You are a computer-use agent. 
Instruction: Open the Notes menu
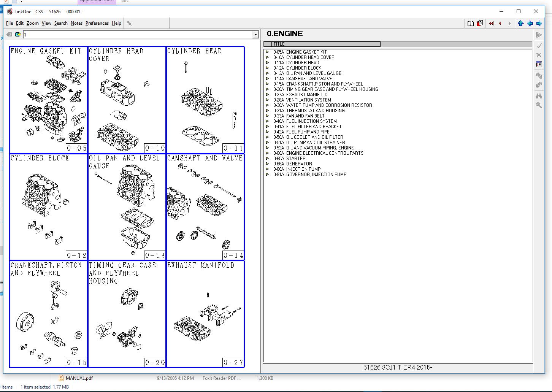point(76,23)
